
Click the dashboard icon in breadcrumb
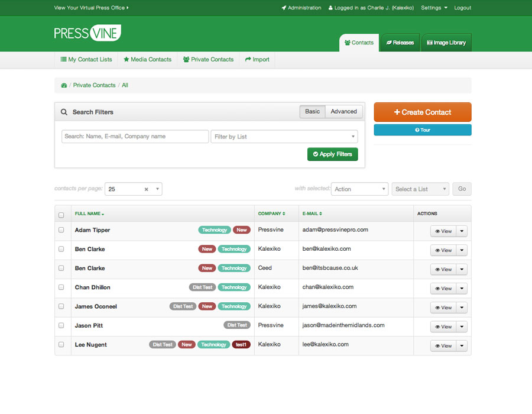click(x=64, y=86)
